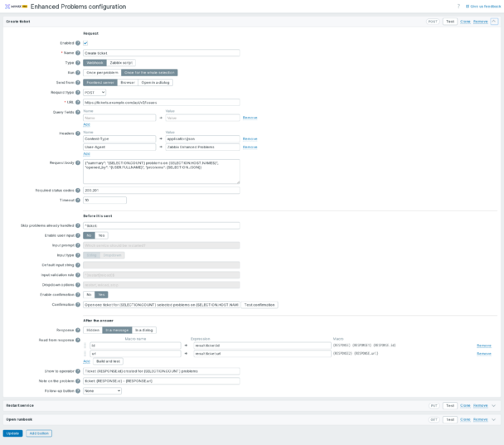Click Test confirmation button
504x445 pixels.
pos(259,305)
